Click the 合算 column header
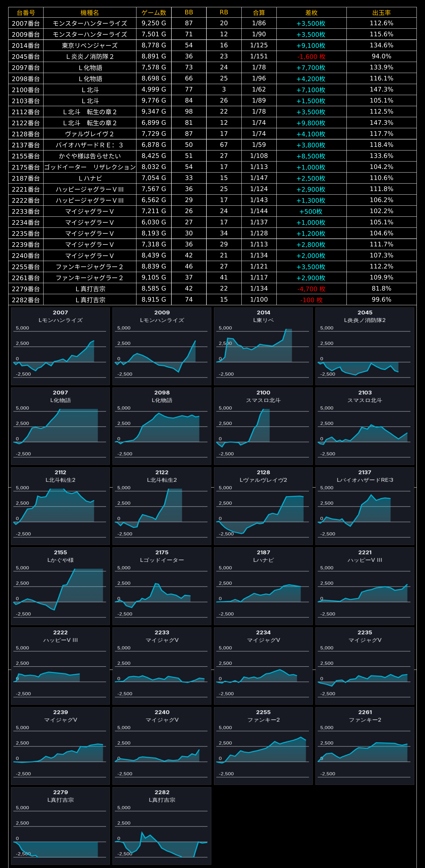425x868 pixels. coord(259,12)
